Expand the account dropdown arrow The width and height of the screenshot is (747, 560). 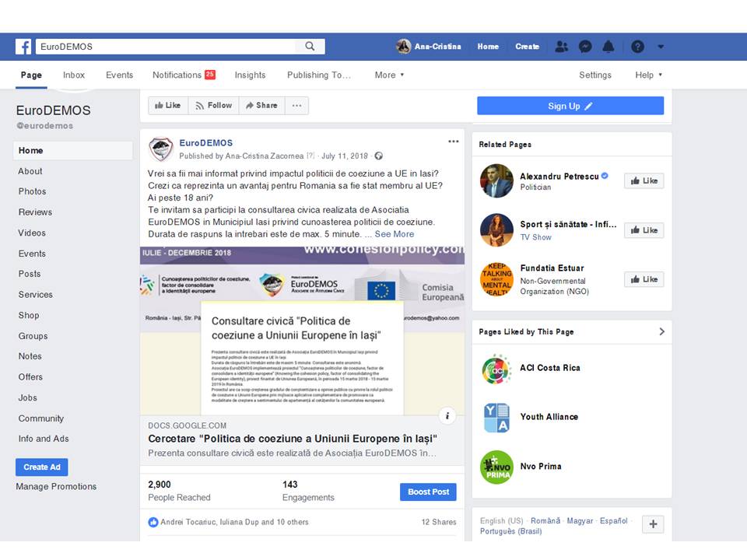click(661, 47)
